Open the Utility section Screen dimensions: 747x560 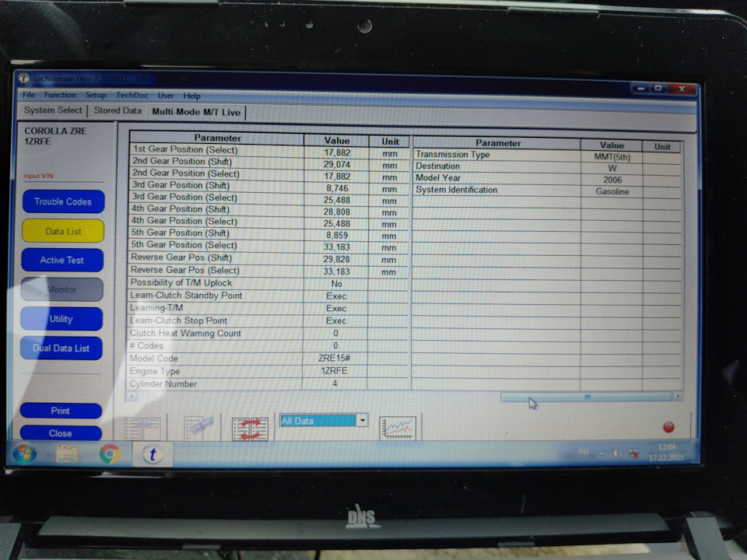61,319
